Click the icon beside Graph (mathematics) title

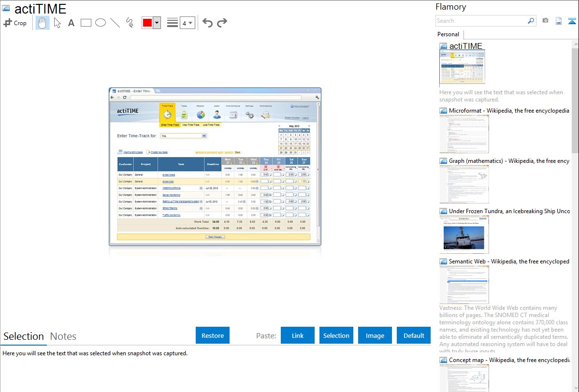click(444, 161)
